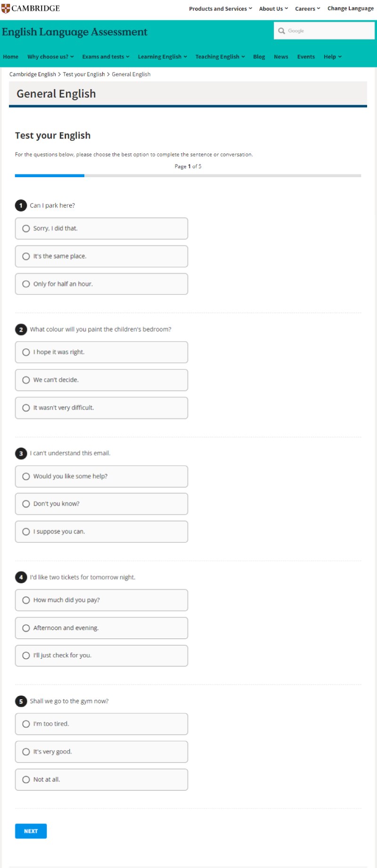Viewport: 377px width, 868px height.
Task: Open Exams and tests menu
Action: [x=106, y=57]
